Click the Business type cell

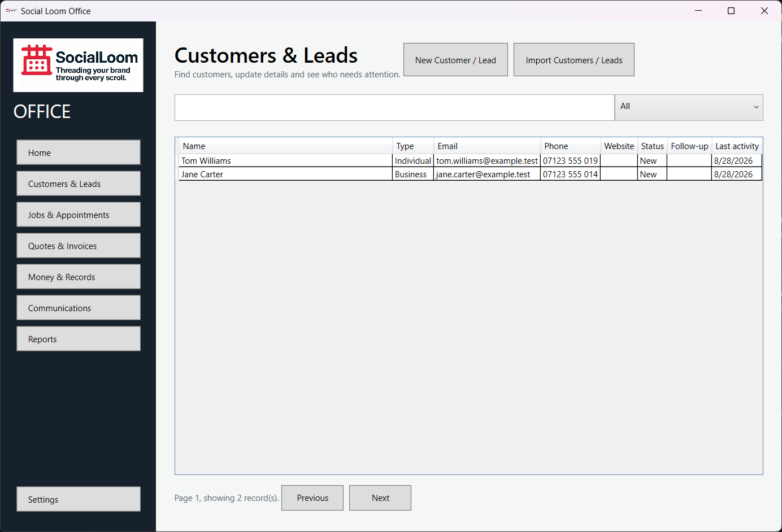click(x=413, y=175)
